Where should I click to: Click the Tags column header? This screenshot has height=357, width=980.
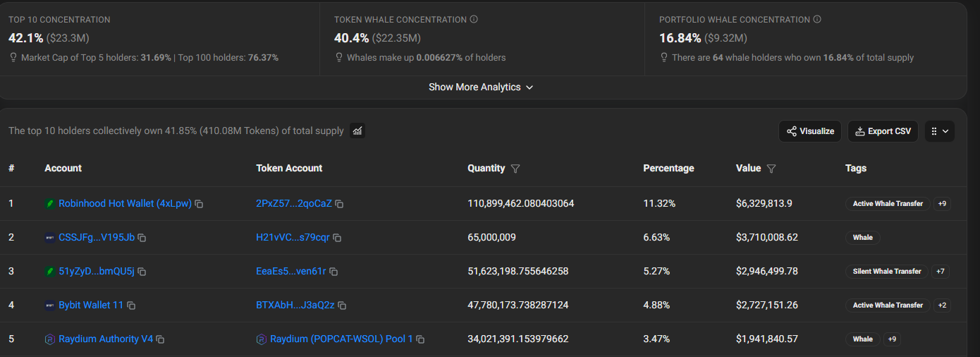point(856,169)
